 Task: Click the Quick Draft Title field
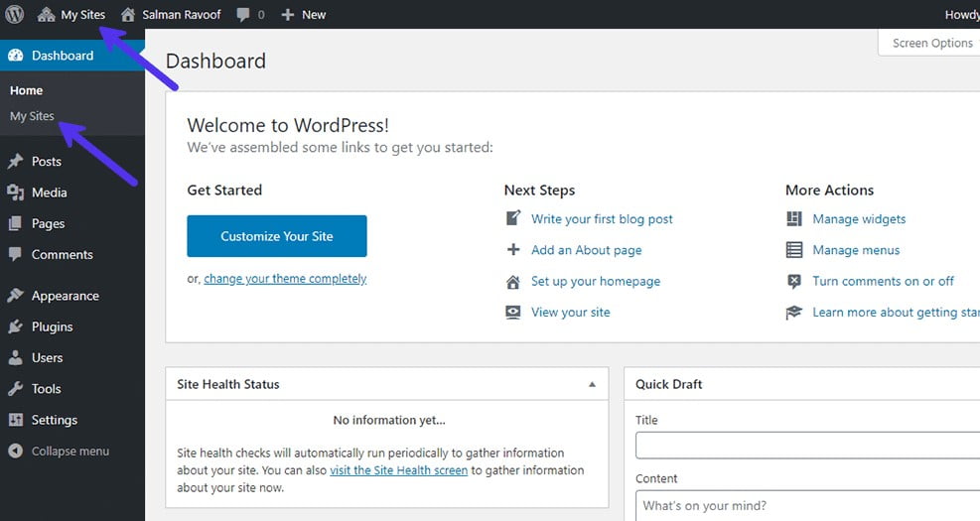[x=807, y=446]
